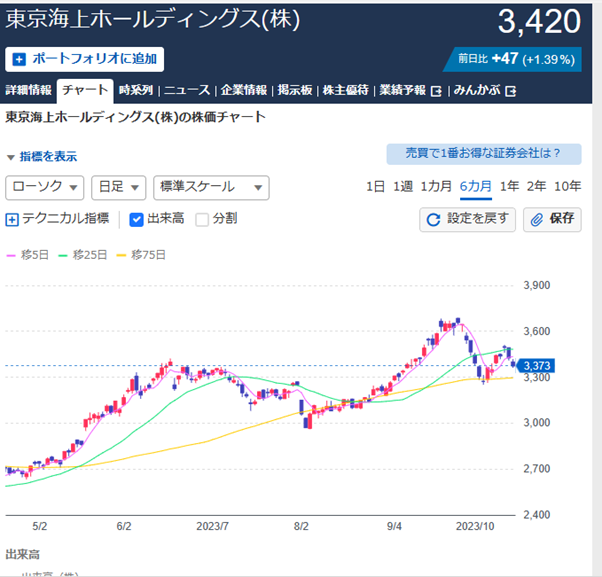The image size is (602, 577).
Task: Click the 移25日 green legend marker
Action: (x=63, y=255)
